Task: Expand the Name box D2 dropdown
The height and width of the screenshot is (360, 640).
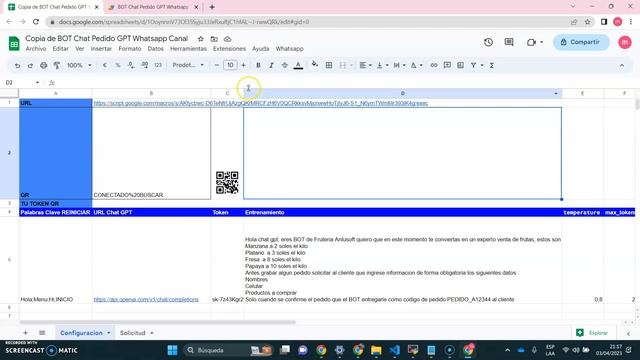Action: tap(37, 82)
